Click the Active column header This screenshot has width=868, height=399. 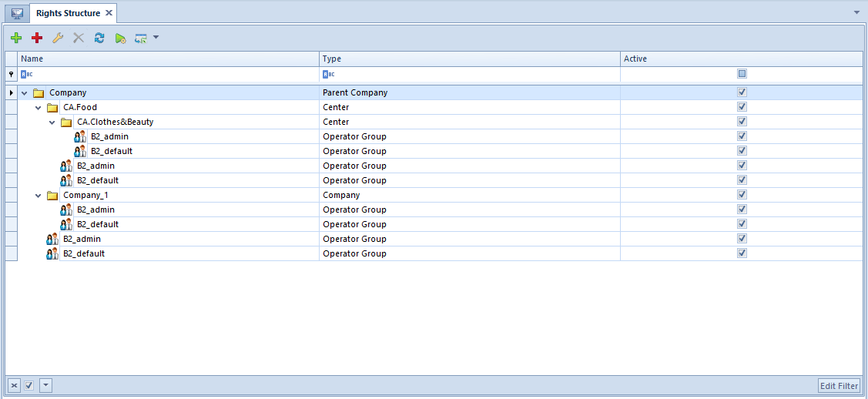click(742, 59)
